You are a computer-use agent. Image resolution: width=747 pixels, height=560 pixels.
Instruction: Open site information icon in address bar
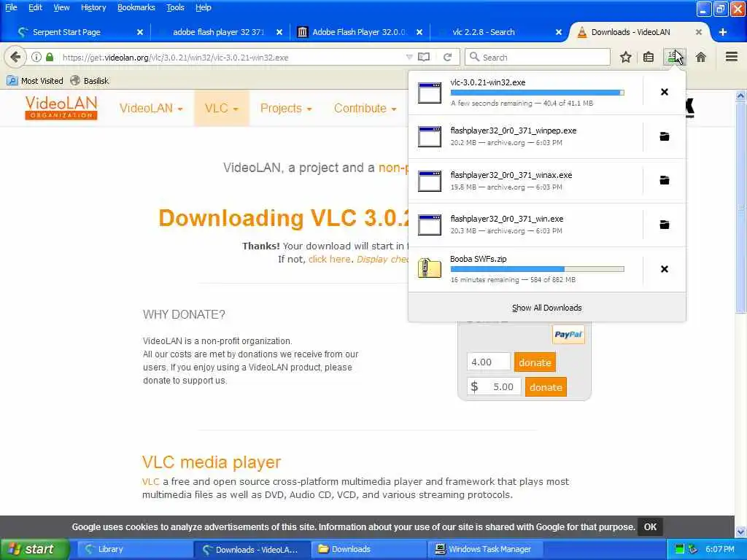coord(36,57)
